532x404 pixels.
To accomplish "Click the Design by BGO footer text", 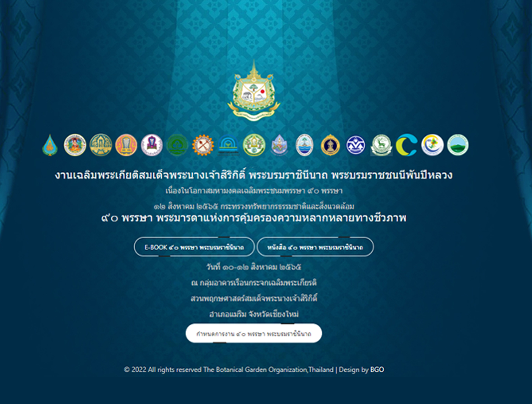I will click(x=361, y=370).
